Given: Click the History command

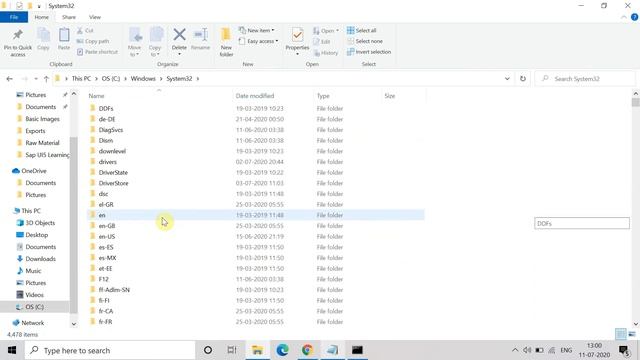Looking at the screenshot, I should (x=326, y=53).
